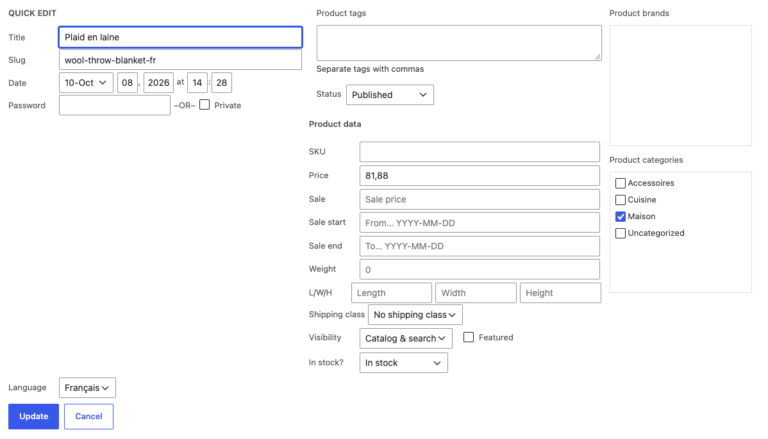Image resolution: width=768 pixels, height=439 pixels.
Task: Click the Height dimension field
Action: (x=560, y=293)
